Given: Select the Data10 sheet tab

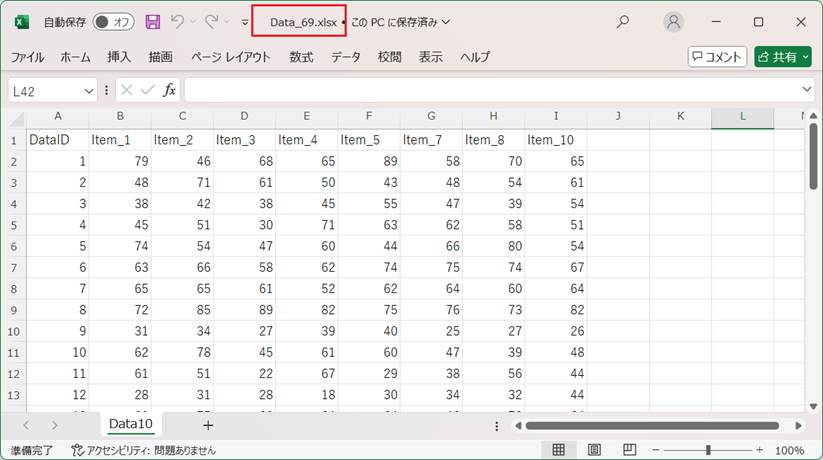Looking at the screenshot, I should click(x=131, y=424).
